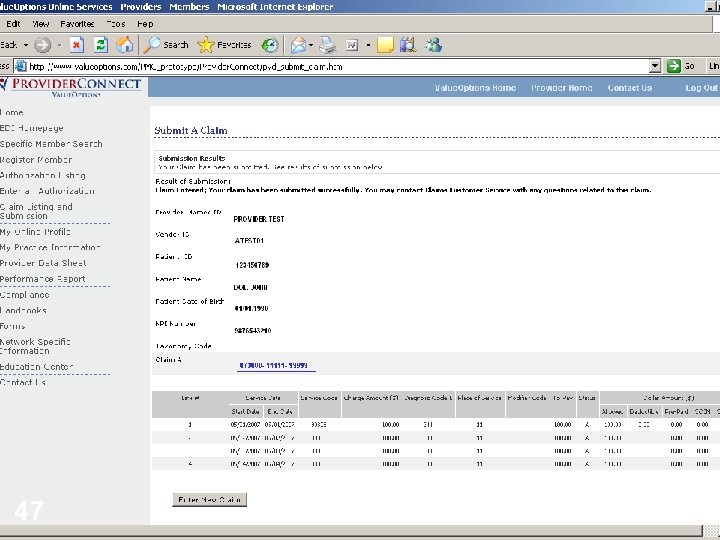The height and width of the screenshot is (540, 720).
Task: Open the View menu
Action: coord(41,24)
